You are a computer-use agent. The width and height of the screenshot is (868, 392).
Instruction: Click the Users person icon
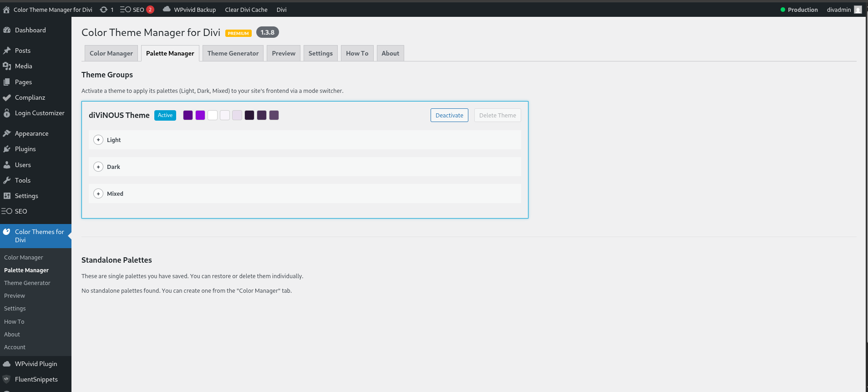click(x=7, y=165)
